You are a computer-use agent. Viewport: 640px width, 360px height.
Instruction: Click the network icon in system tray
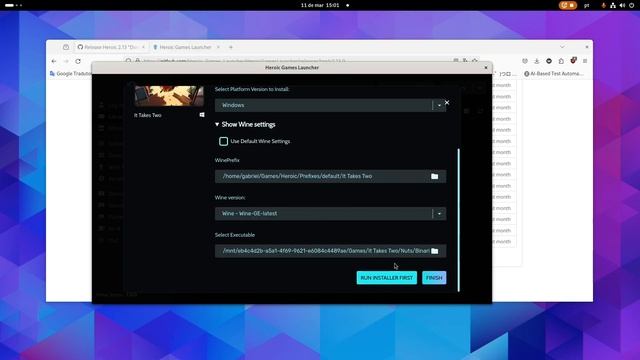coord(613,5)
